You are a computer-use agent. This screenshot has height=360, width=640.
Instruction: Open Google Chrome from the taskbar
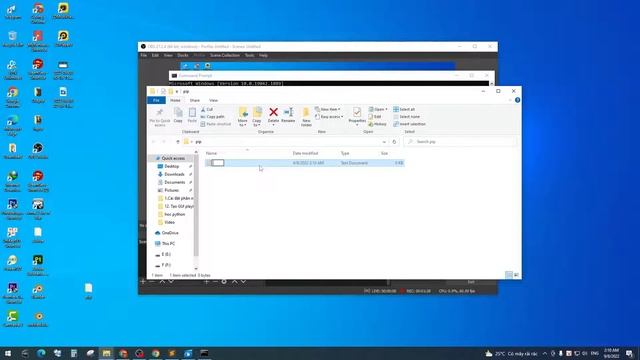pos(156,353)
